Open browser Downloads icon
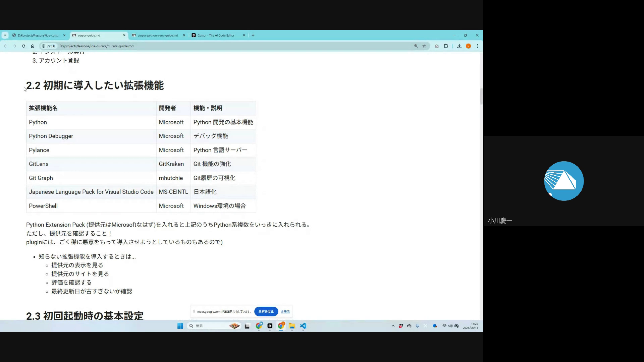This screenshot has width=644, height=362. click(459, 46)
